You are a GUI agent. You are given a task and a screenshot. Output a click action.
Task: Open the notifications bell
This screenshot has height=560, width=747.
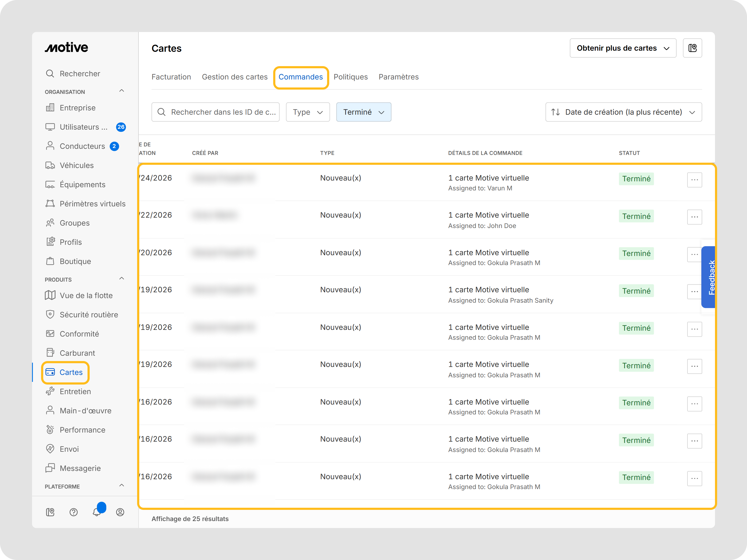click(x=97, y=512)
